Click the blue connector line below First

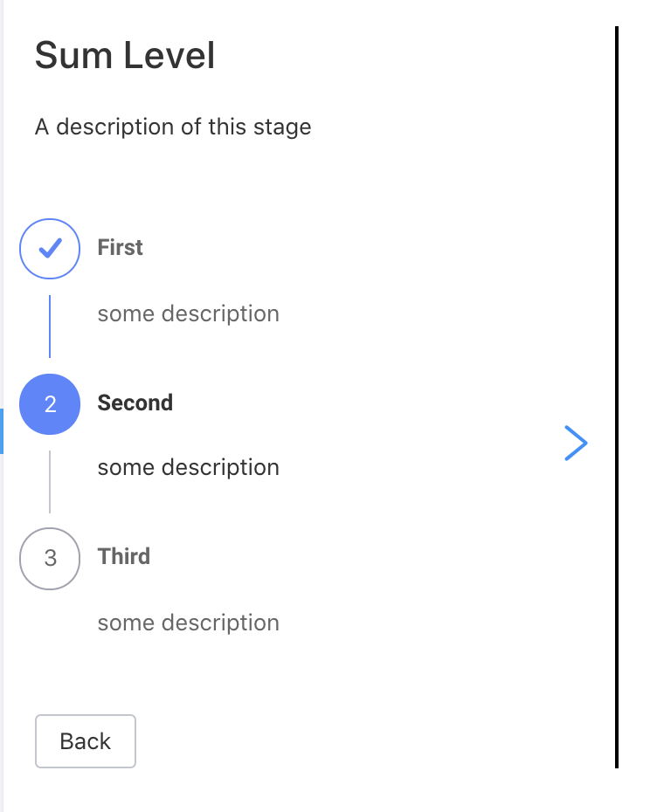click(x=50, y=327)
